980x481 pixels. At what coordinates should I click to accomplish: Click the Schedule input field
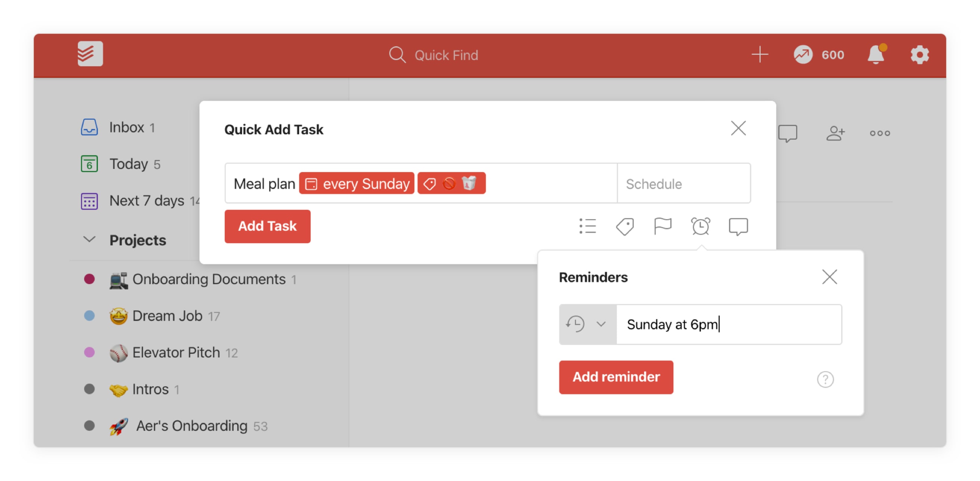coord(683,184)
